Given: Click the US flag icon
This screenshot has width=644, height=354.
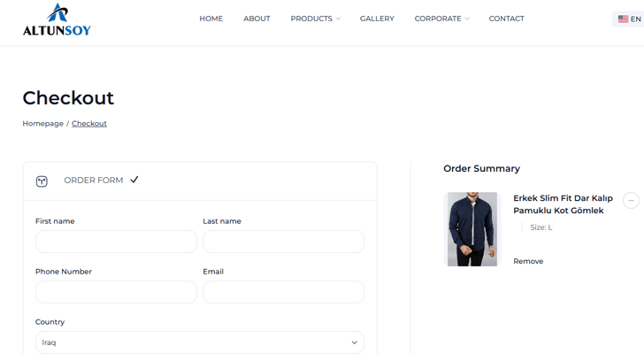Looking at the screenshot, I should [x=623, y=19].
